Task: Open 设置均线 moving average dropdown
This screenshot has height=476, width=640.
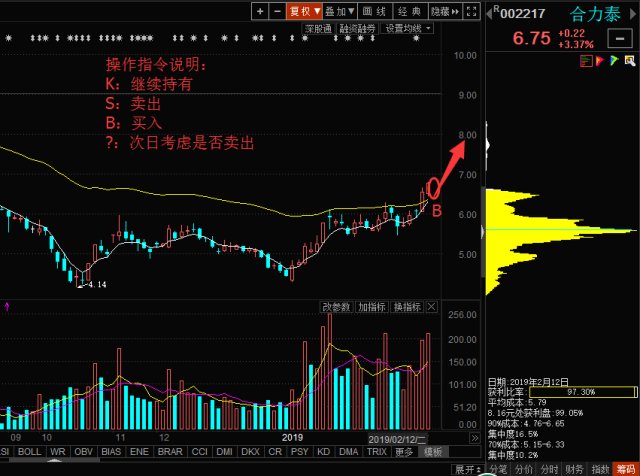Action: (407, 29)
